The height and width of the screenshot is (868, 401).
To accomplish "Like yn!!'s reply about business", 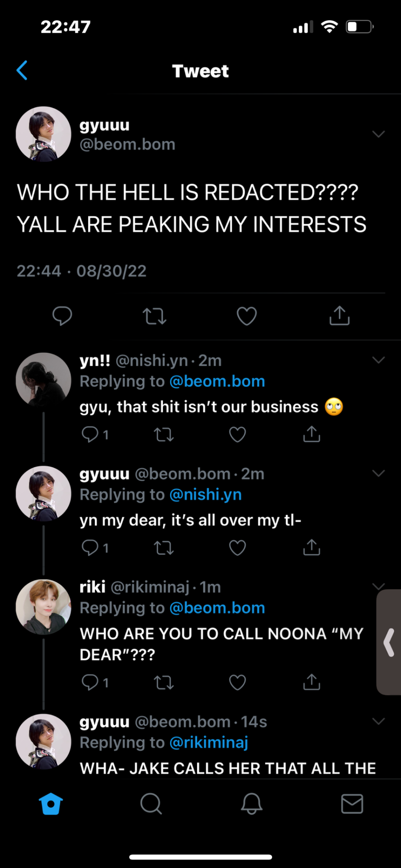I will pyautogui.click(x=237, y=434).
